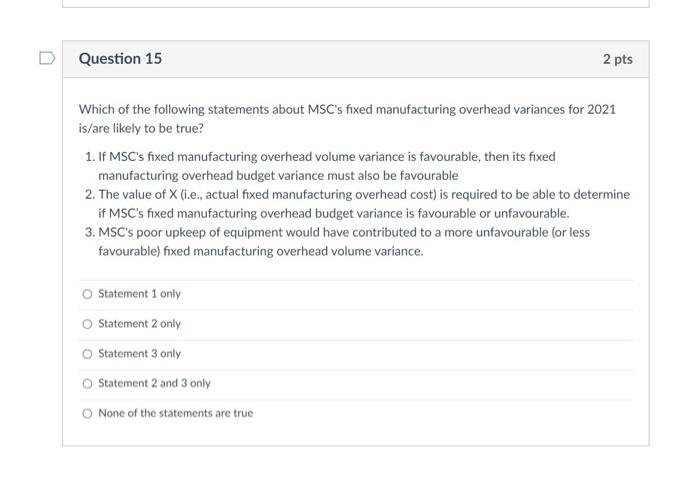Flag Question 15 with the flag icon
This screenshot has height=480, width=700.
47,58
